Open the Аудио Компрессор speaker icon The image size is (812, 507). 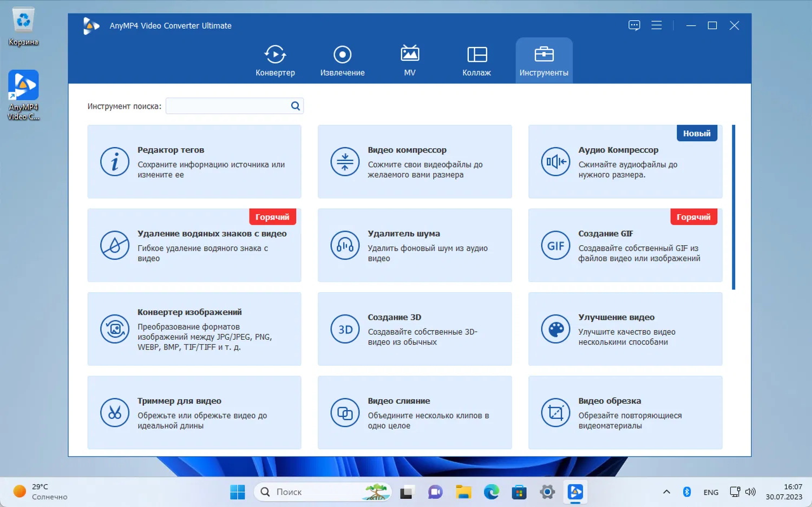coord(555,162)
